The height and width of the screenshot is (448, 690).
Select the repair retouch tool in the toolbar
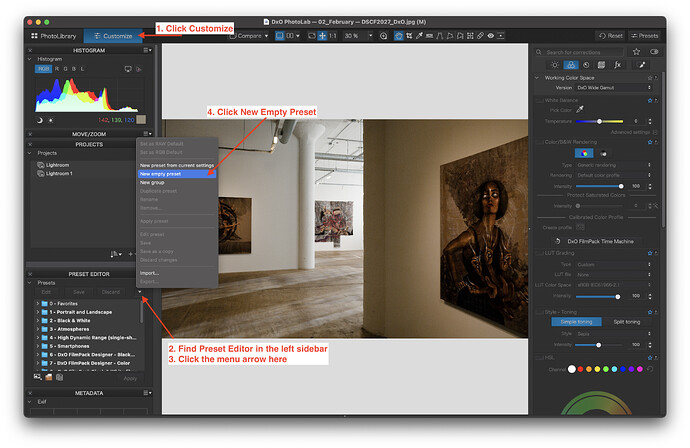click(x=480, y=36)
